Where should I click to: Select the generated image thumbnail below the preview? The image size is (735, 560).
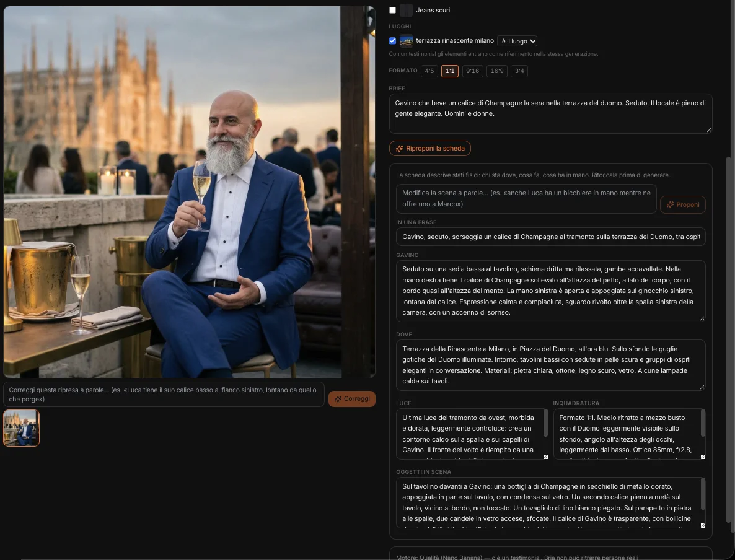21,428
